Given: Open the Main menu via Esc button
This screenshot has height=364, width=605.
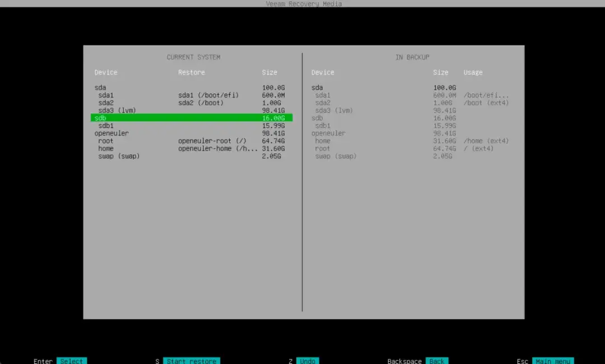Looking at the screenshot, I should (x=553, y=361).
